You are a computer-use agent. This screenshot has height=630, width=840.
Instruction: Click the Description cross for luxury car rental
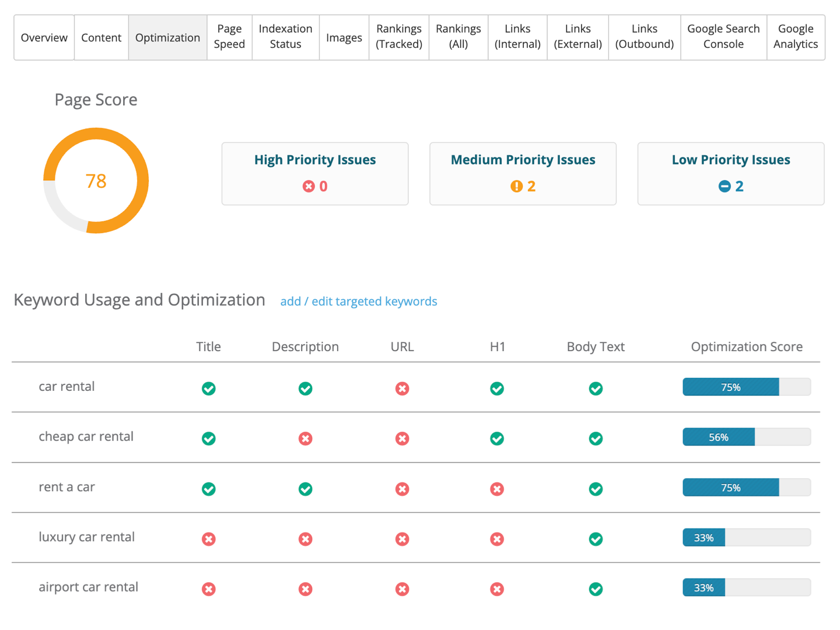305,539
